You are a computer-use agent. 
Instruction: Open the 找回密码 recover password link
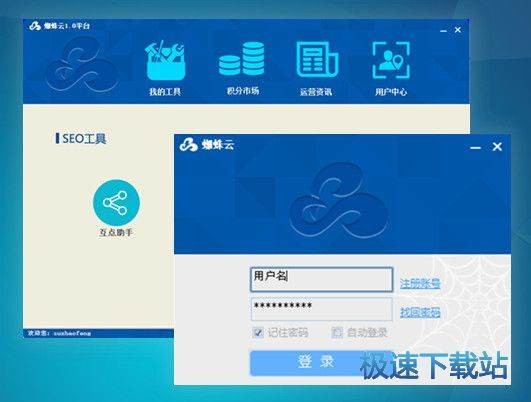(420, 312)
